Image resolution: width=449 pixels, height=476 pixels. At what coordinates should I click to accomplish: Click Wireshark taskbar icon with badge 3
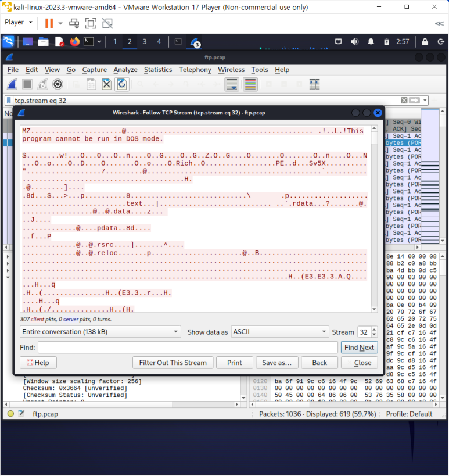195,42
